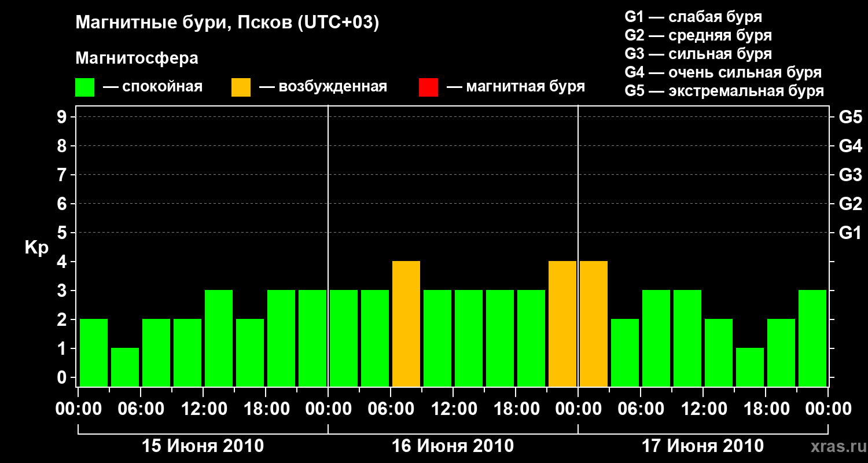Click 'G2 — средняя буря' legend line
Screen dimensions: 868x463
click(698, 35)
